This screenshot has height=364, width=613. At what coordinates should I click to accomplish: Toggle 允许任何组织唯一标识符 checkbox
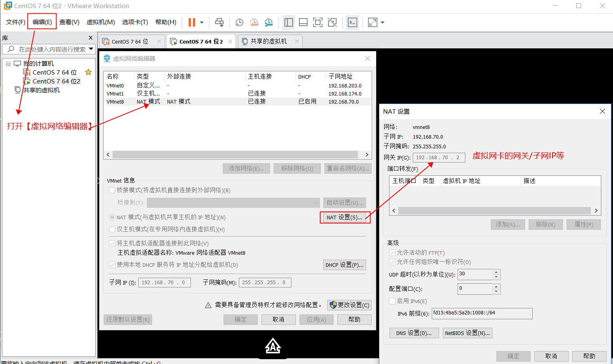click(x=392, y=262)
